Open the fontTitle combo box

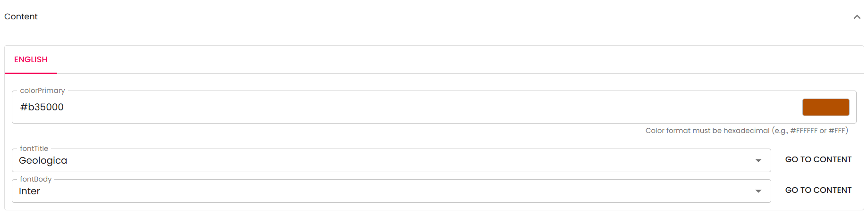click(378, 160)
